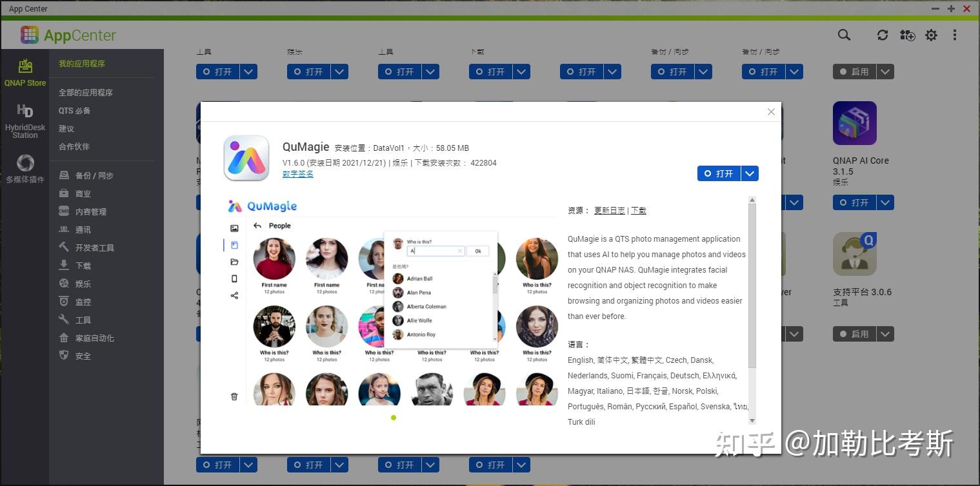Click the description scroll-down arrow

coord(752,420)
